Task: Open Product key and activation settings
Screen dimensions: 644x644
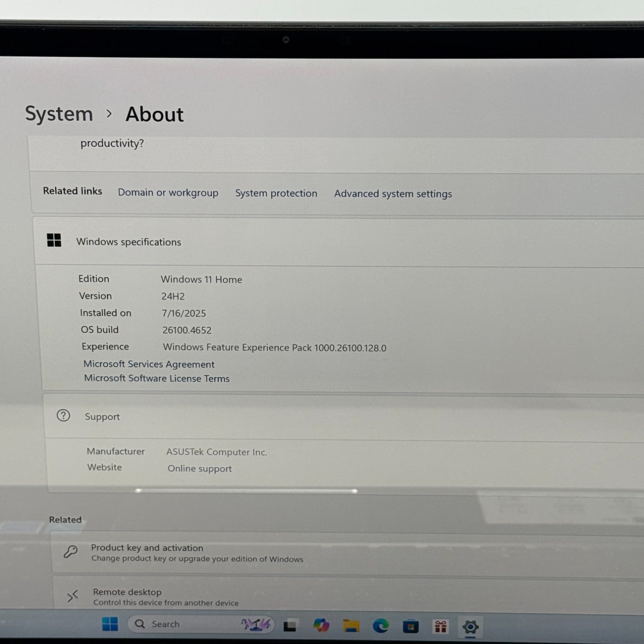Action: point(348,553)
